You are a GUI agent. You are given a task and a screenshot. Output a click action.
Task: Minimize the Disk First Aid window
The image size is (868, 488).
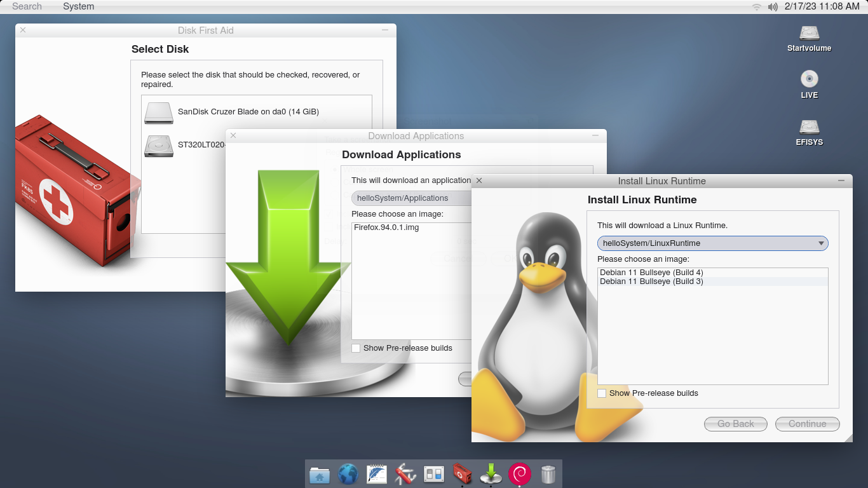[x=385, y=30]
